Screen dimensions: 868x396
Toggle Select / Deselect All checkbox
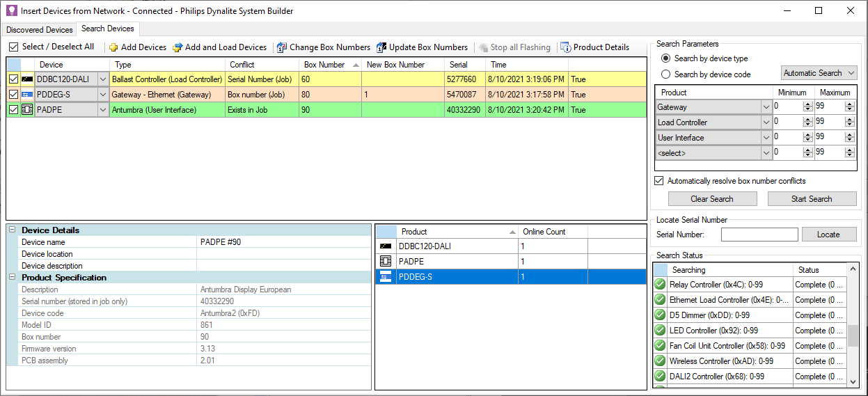[13, 47]
